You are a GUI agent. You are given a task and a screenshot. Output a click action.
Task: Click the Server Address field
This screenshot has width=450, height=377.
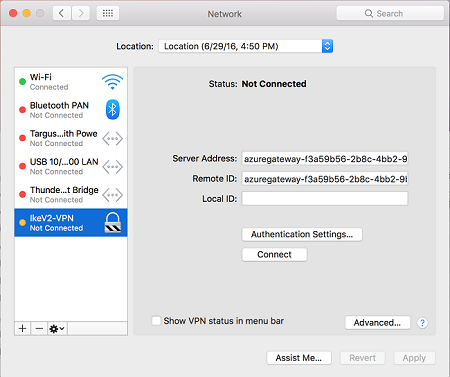[325, 159]
